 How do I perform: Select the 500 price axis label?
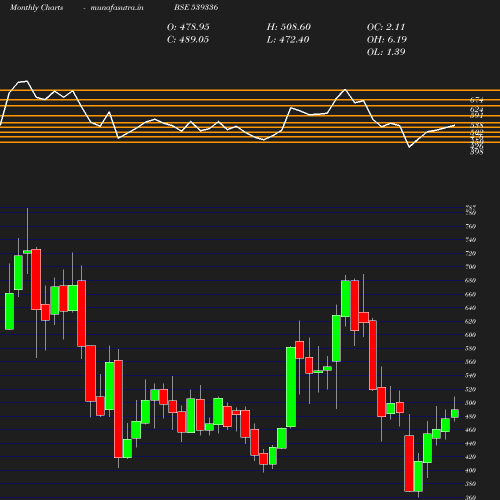(470, 403)
